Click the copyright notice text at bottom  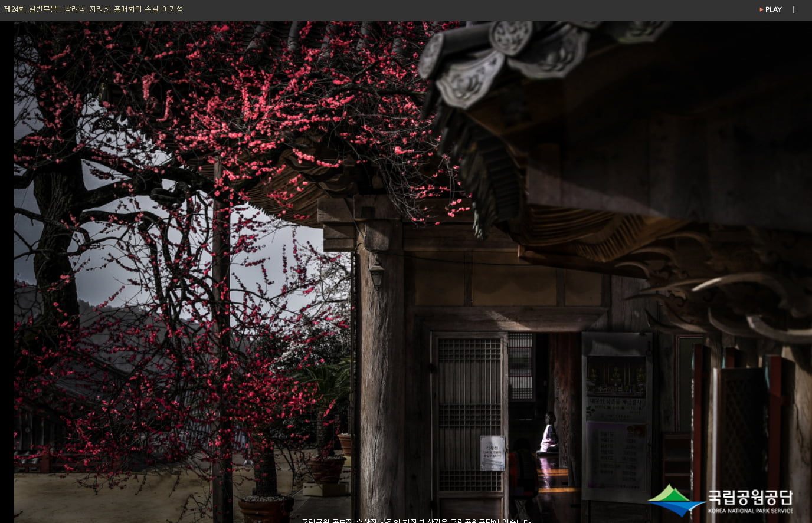(415, 520)
